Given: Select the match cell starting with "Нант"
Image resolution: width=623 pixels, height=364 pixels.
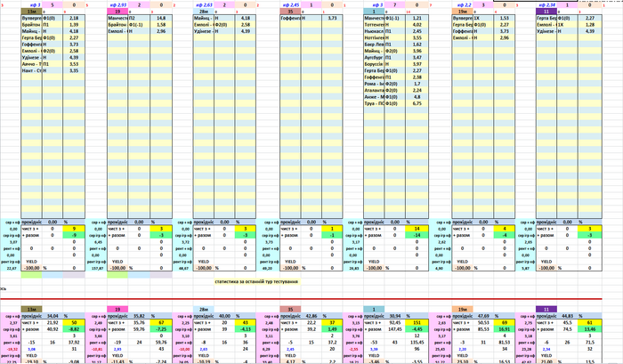Looking at the screenshot, I should click(32, 70).
